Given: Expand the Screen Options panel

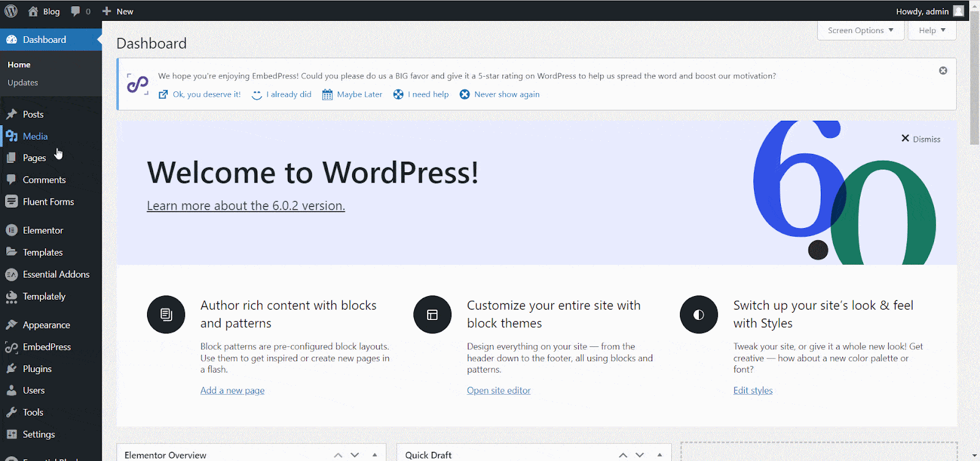Looking at the screenshot, I should [x=861, y=30].
